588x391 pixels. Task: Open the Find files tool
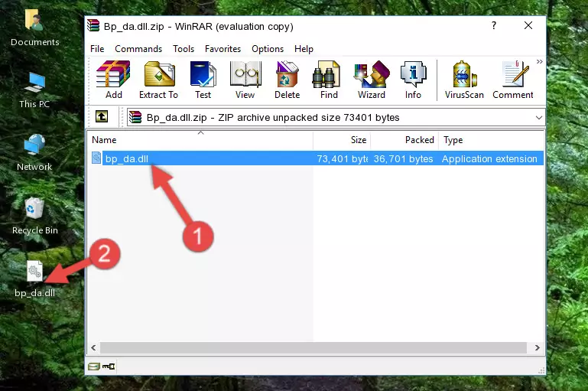click(329, 80)
